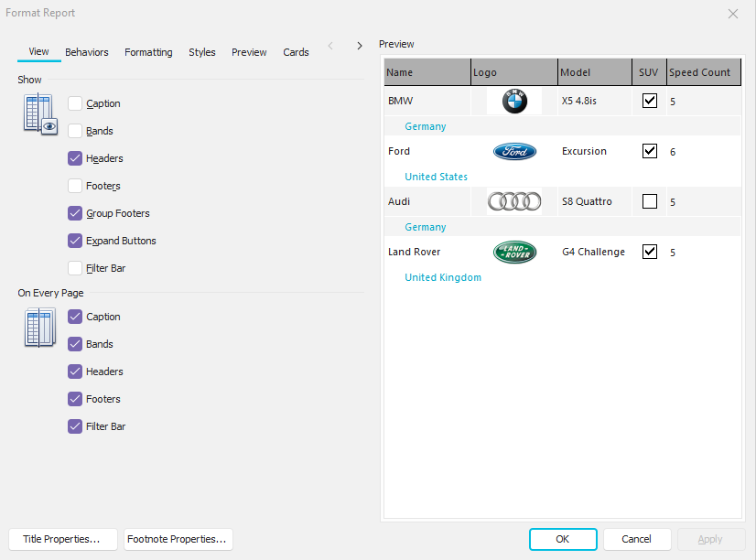The width and height of the screenshot is (756, 560).
Task: Enable the Caption checkbox under Show
Action: pyautogui.click(x=75, y=103)
